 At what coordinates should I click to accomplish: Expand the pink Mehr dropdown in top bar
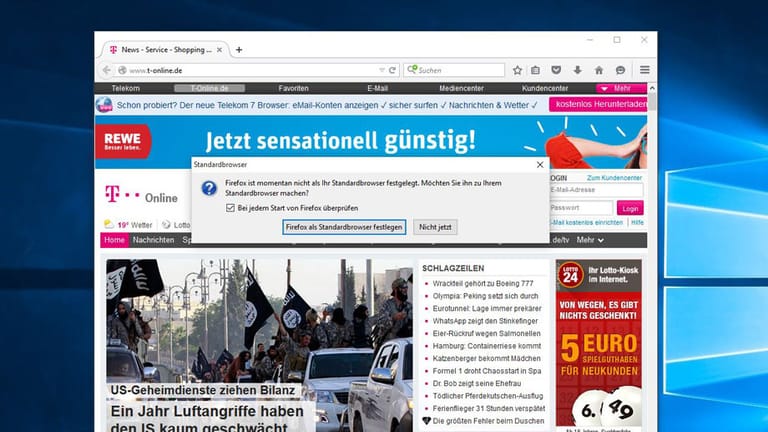(x=621, y=88)
